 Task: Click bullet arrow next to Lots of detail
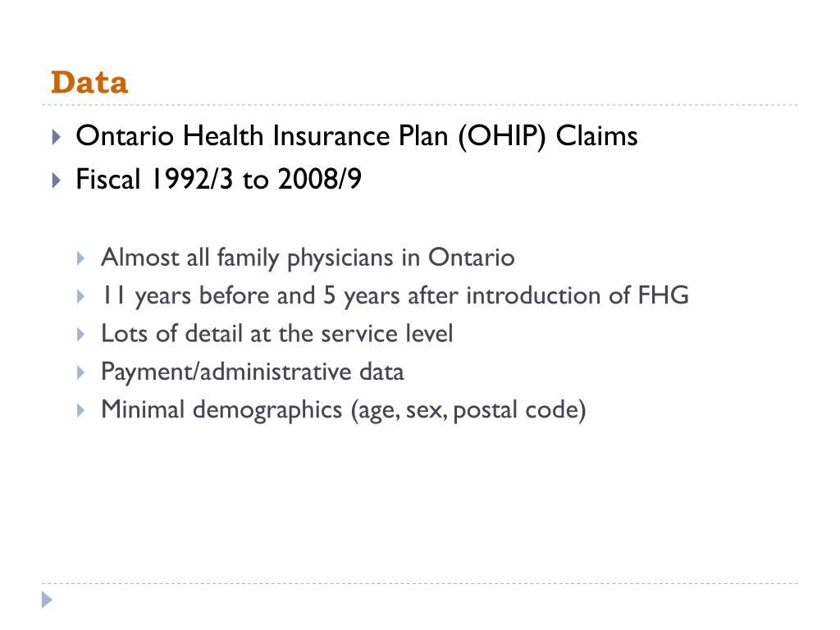[x=81, y=335]
